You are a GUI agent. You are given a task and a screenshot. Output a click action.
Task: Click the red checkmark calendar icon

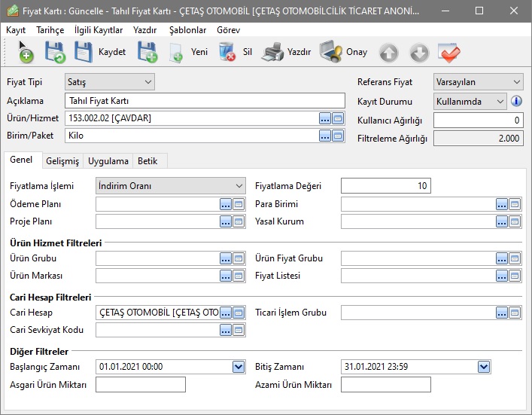pyautogui.click(x=449, y=53)
